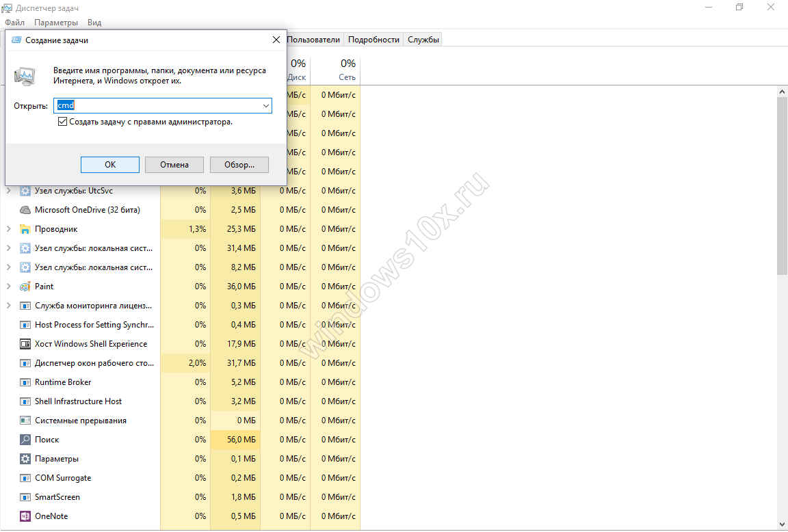Click the Параметры gear icon
Screen dimensions: 788x532
(x=25, y=459)
